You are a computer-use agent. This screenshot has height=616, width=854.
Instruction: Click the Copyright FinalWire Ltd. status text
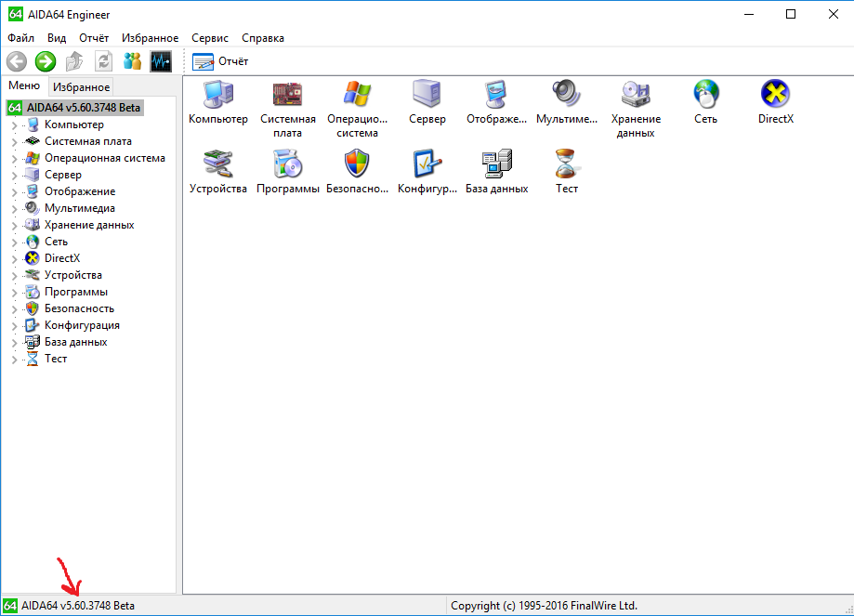pyautogui.click(x=545, y=606)
